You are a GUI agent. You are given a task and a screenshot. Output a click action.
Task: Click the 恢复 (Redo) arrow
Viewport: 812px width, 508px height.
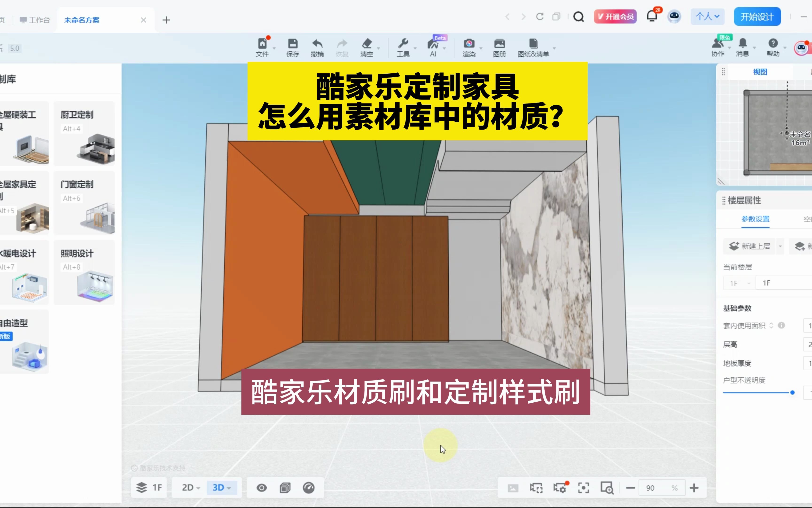(x=342, y=44)
